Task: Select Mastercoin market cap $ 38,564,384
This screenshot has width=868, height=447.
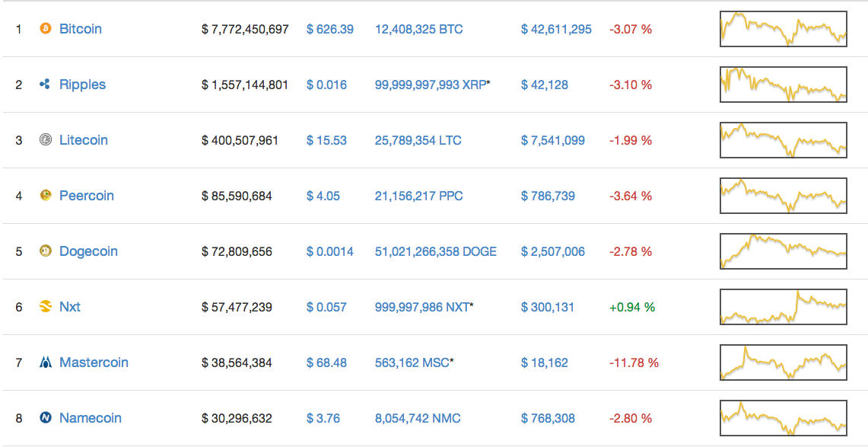Action: (x=237, y=362)
